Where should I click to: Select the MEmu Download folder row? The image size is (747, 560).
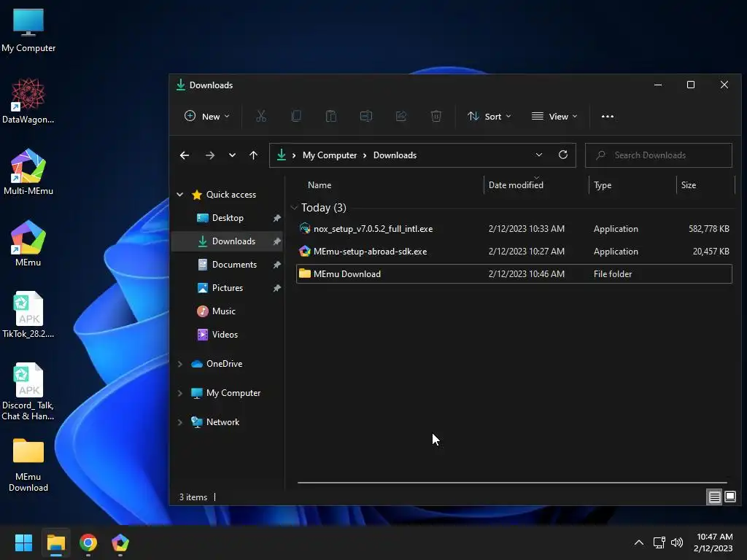tap(514, 274)
